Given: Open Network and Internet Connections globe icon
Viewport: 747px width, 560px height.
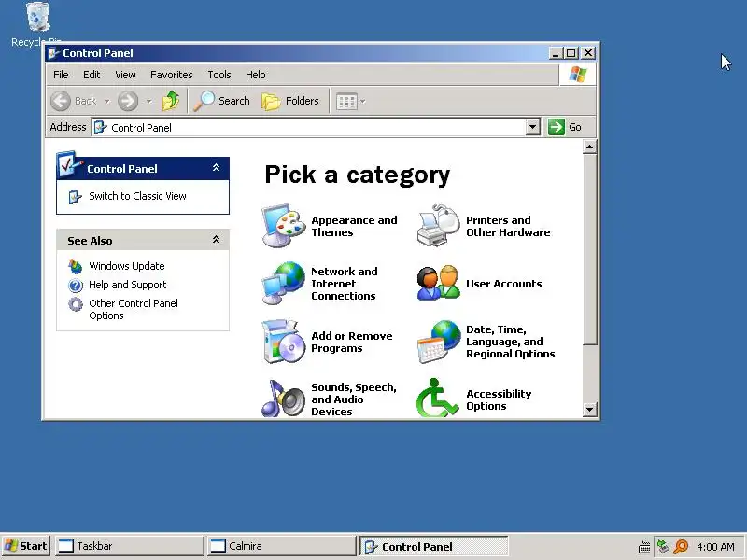Looking at the screenshot, I should (284, 284).
